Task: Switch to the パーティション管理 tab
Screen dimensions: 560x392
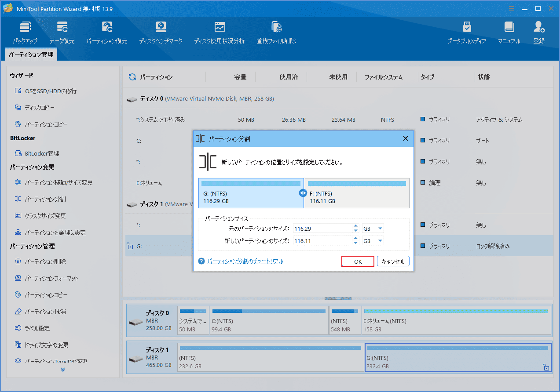Action: tap(31, 54)
